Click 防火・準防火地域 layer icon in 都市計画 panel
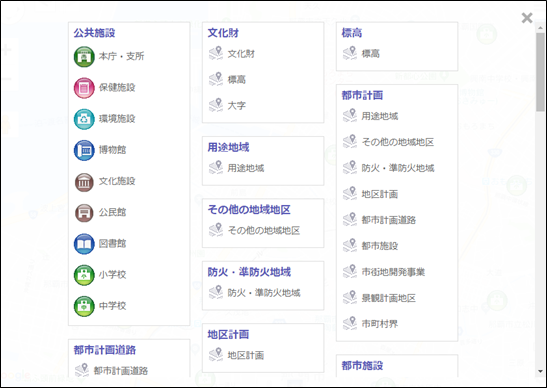 pyautogui.click(x=350, y=168)
